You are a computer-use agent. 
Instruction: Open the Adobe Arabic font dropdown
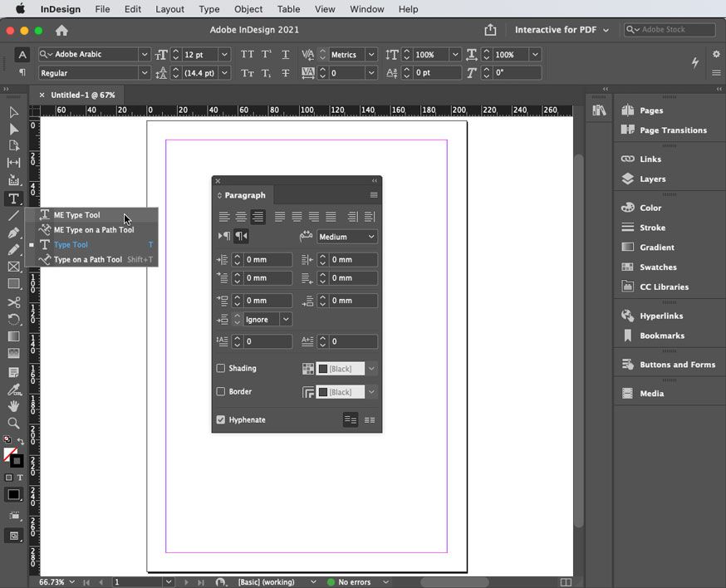(145, 55)
